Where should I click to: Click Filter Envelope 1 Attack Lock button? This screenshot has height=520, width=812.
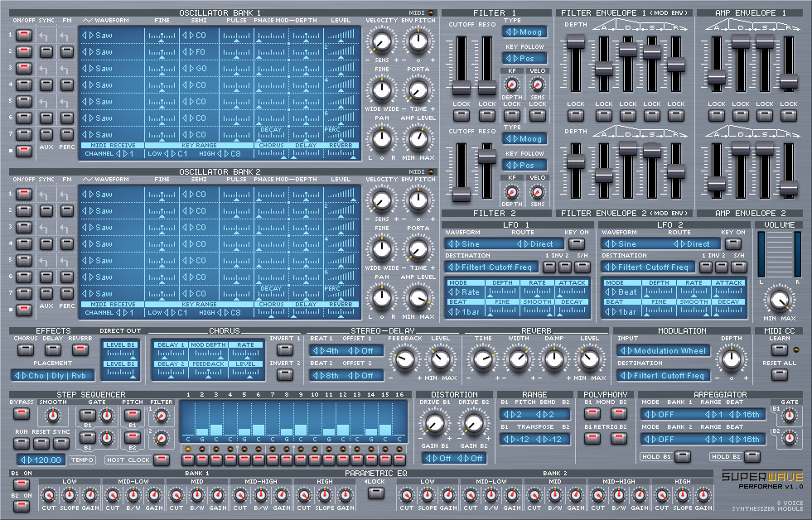click(x=603, y=114)
